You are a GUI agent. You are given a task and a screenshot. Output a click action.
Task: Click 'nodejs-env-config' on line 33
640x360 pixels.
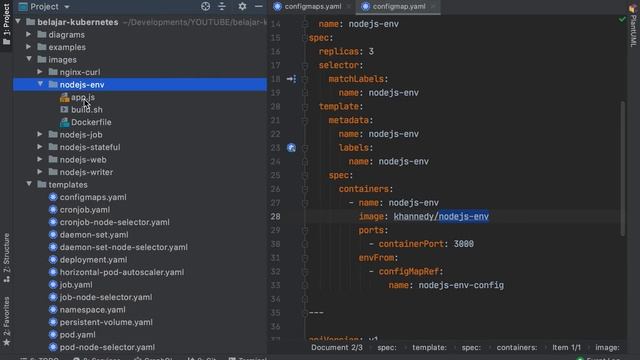pyautogui.click(x=461, y=285)
